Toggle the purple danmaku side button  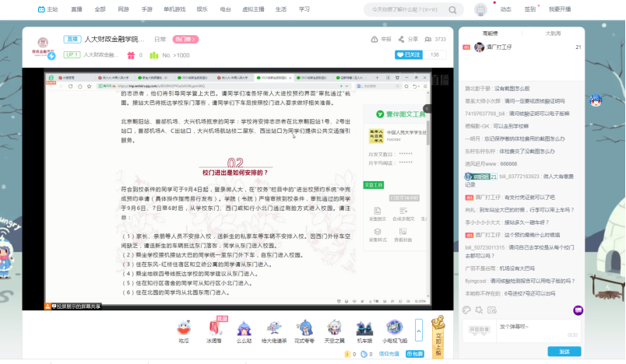578,310
